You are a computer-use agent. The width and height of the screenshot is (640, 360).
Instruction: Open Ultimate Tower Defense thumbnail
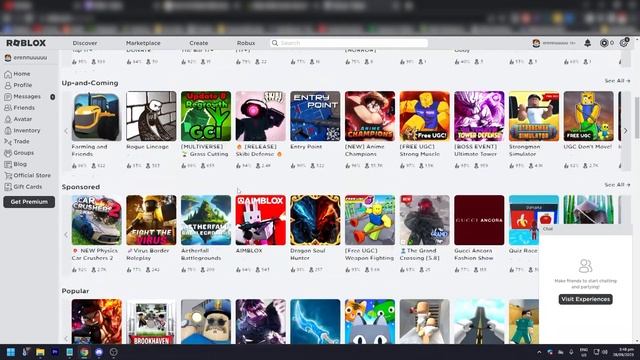pos(479,116)
